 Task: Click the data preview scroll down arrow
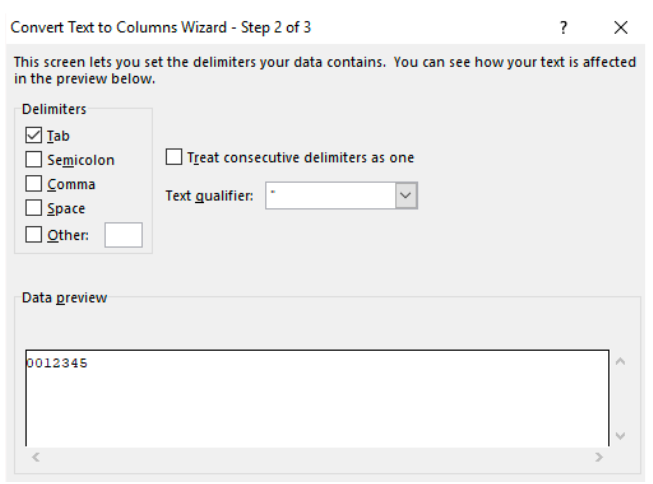coord(620,436)
